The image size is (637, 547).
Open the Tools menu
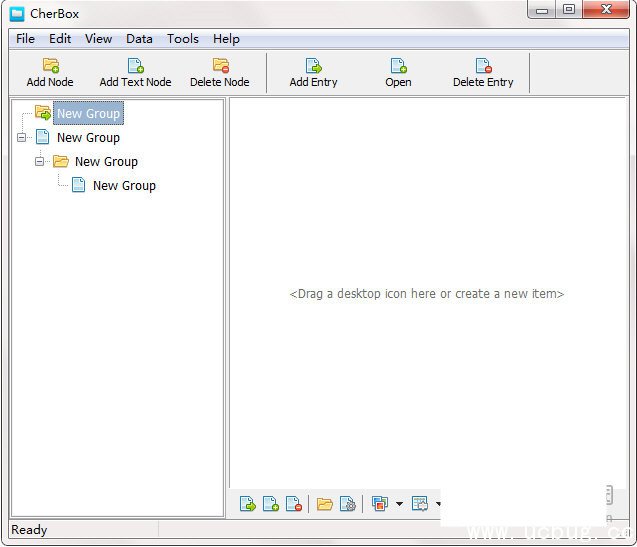182,39
